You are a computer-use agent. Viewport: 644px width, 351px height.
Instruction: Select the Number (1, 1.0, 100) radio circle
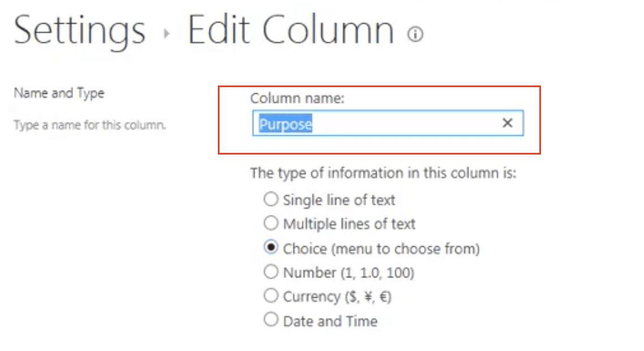271,272
